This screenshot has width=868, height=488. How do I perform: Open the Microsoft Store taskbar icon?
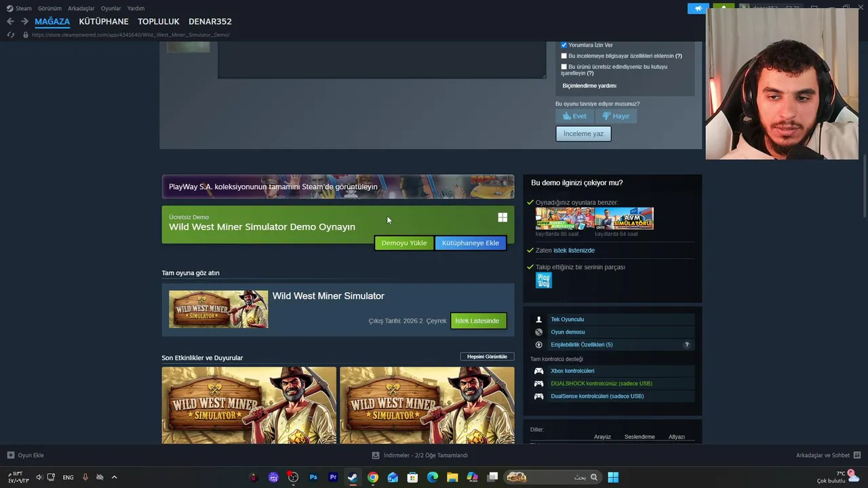point(412,477)
